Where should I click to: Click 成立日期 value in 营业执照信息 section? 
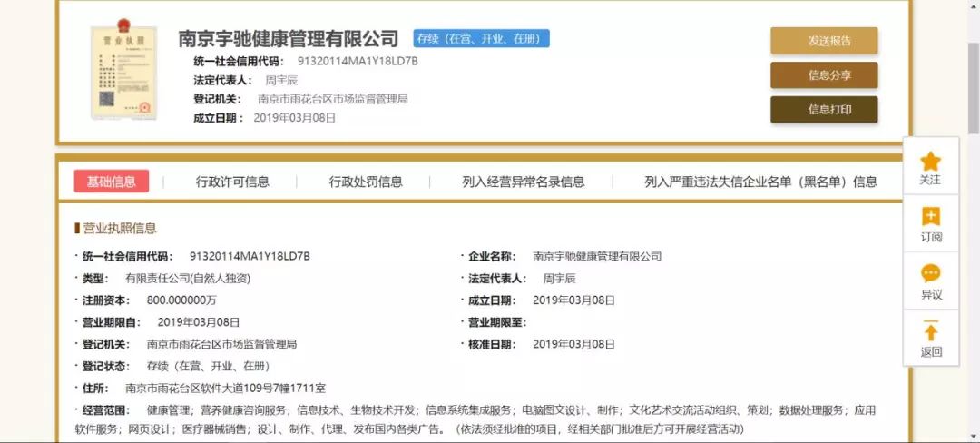(x=573, y=300)
